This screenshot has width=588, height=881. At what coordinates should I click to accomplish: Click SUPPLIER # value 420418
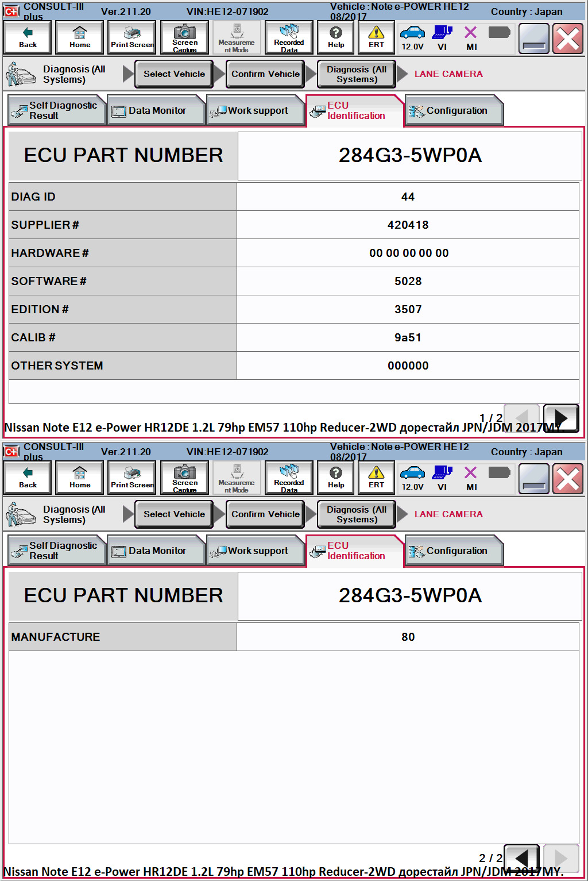(408, 225)
